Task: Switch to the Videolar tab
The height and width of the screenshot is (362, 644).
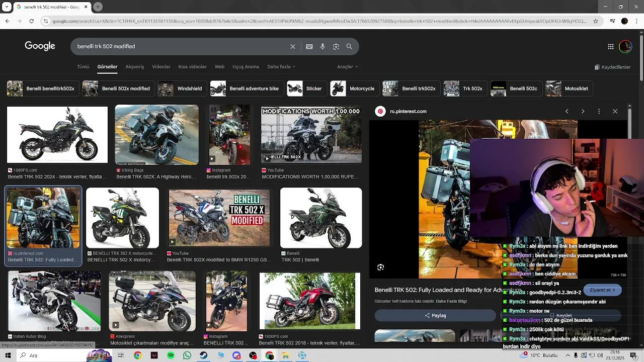Action: pos(161,66)
